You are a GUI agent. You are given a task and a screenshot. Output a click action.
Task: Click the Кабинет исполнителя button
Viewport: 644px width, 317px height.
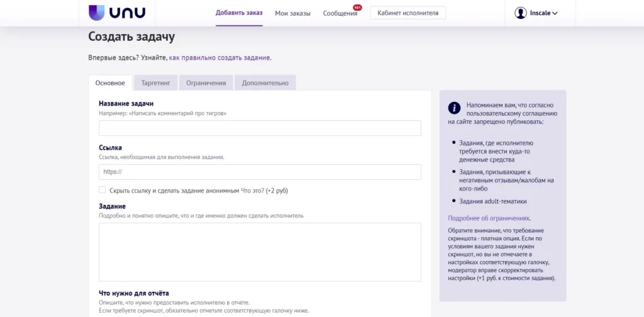[408, 13]
